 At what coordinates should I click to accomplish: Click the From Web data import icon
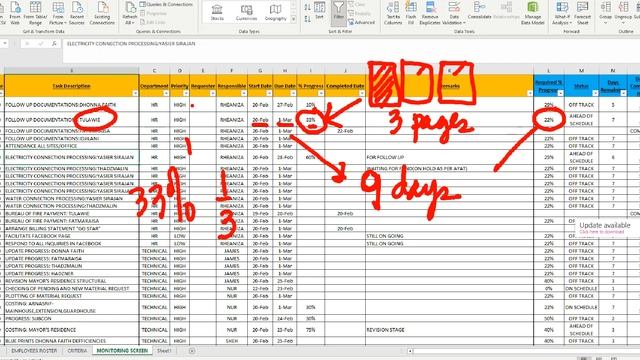(15, 12)
